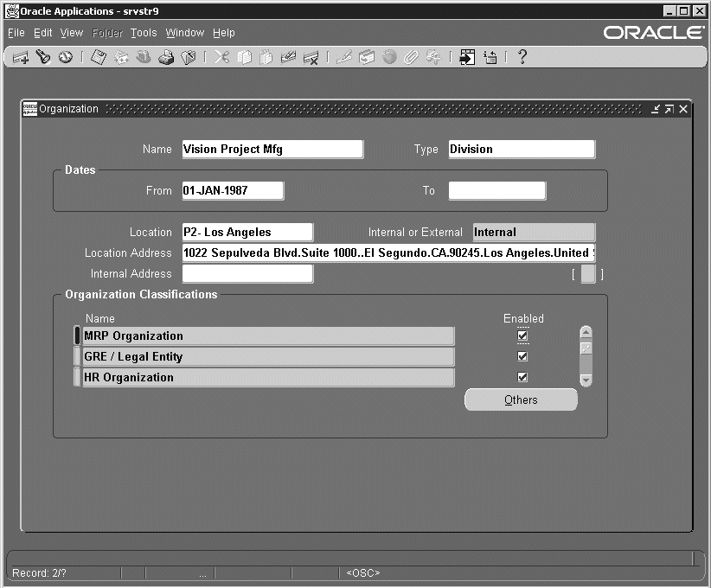The height and width of the screenshot is (588, 711).
Task: Click the Next Step toolbar icon
Action: (121, 58)
